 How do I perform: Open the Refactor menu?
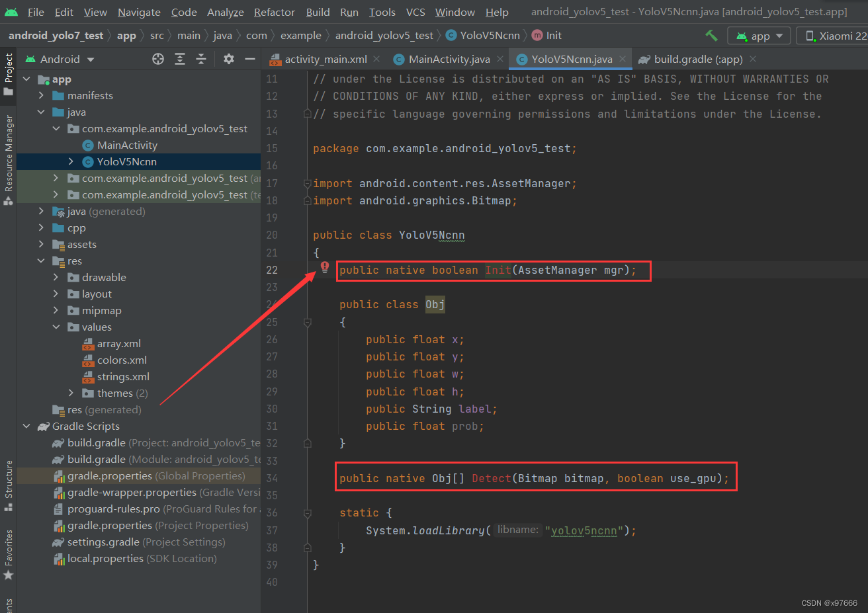tap(275, 12)
